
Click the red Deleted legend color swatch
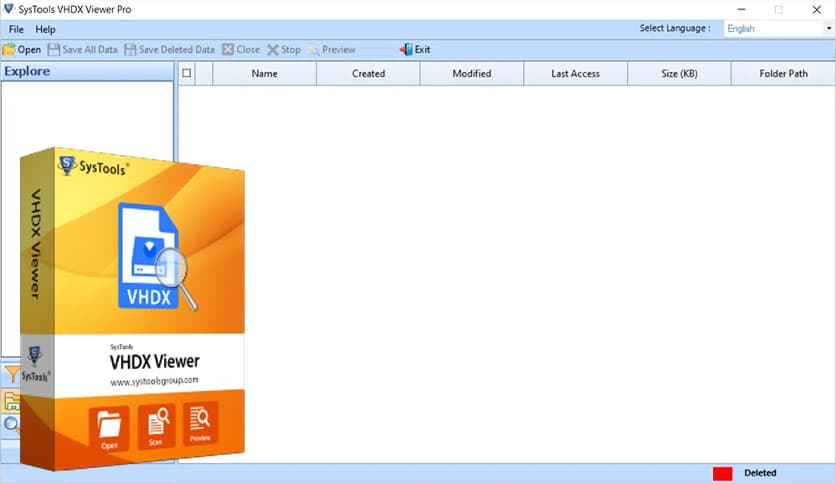click(722, 473)
